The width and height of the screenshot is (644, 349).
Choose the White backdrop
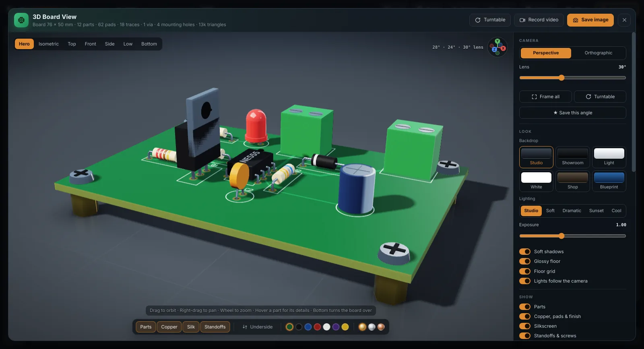tap(536, 181)
